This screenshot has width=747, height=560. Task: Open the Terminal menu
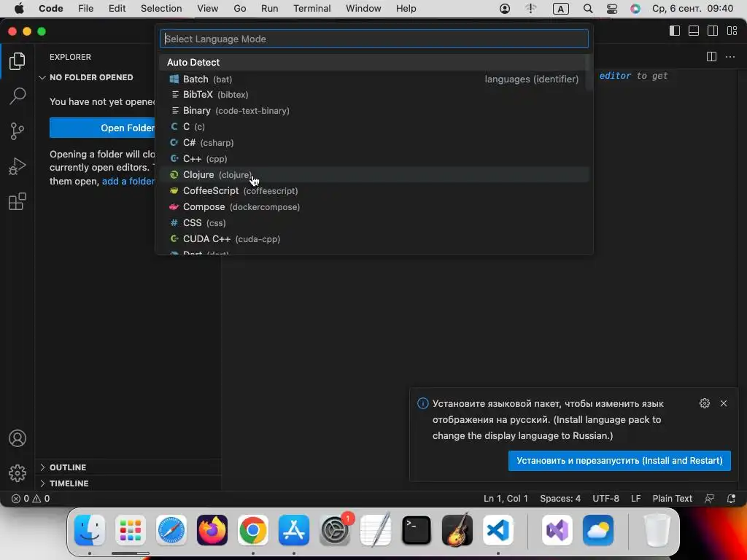[312, 9]
